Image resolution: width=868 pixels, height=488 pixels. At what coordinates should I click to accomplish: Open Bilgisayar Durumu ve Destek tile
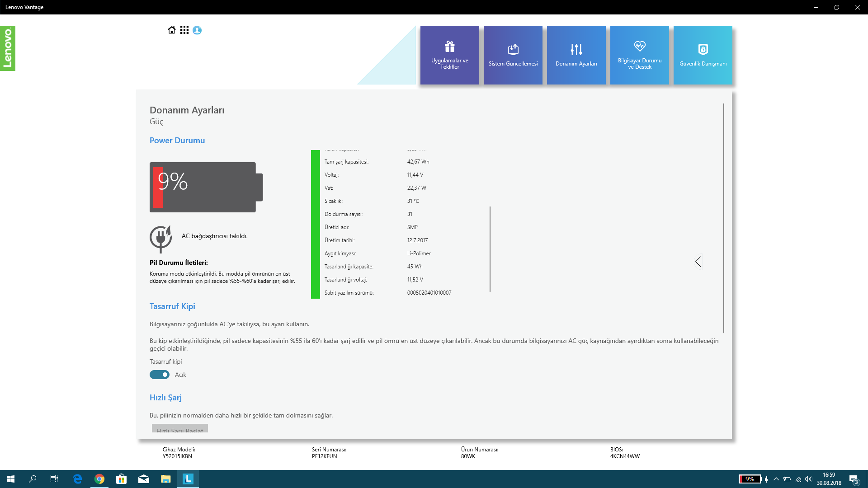(639, 55)
